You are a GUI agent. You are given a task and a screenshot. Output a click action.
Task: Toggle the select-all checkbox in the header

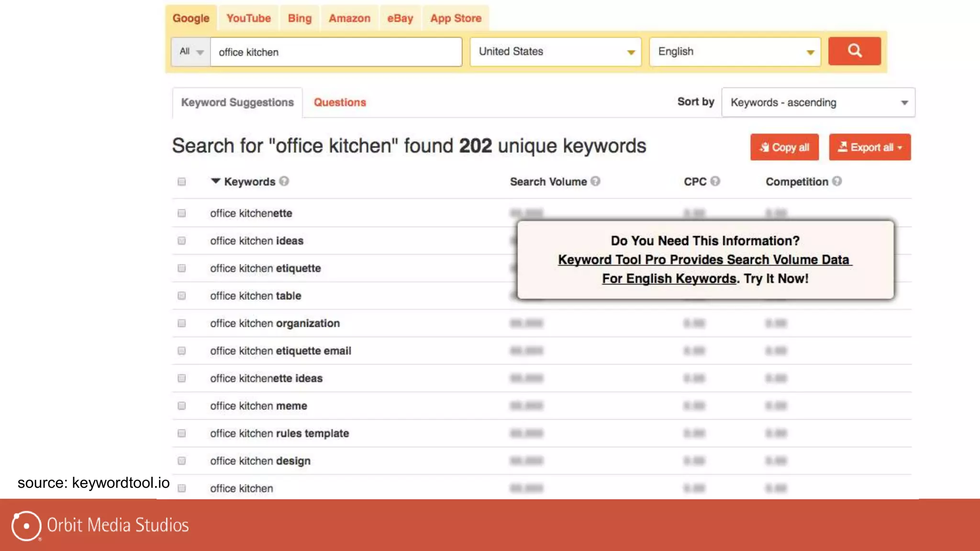pyautogui.click(x=182, y=182)
